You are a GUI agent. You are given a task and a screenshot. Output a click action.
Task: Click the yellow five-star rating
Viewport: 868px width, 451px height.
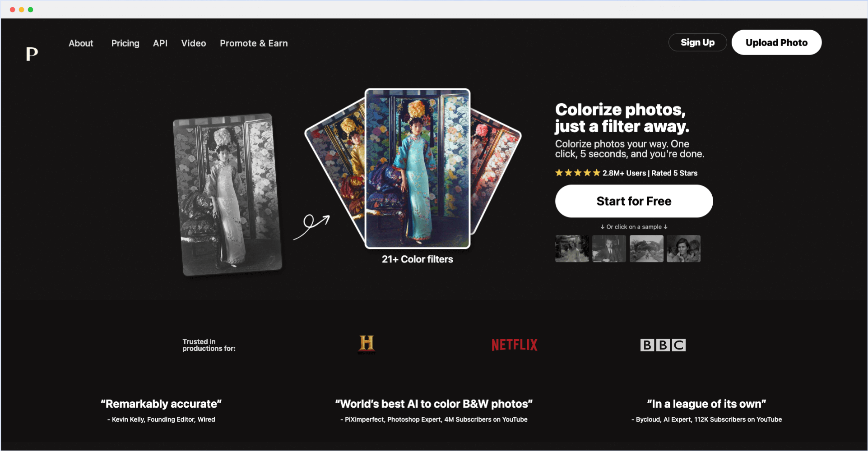coord(577,173)
